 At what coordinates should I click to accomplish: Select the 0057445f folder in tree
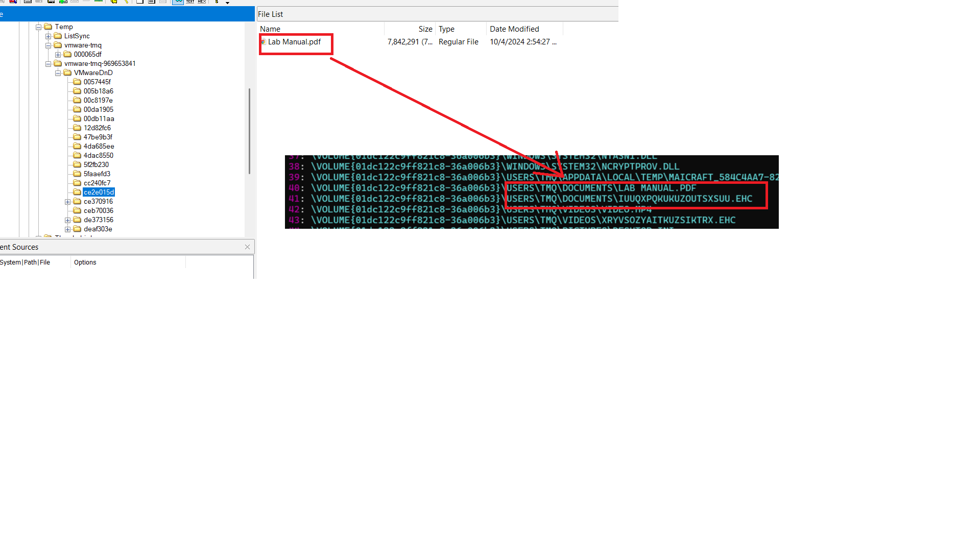[x=97, y=82]
